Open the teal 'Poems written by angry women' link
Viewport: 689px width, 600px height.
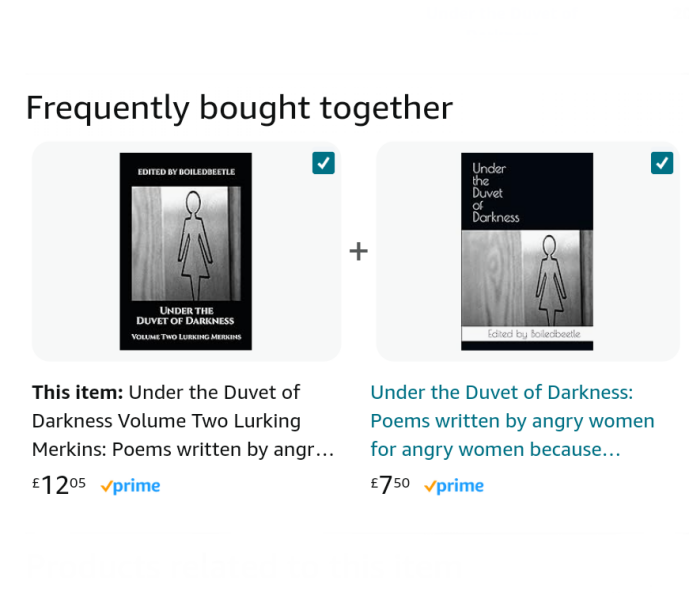(512, 421)
